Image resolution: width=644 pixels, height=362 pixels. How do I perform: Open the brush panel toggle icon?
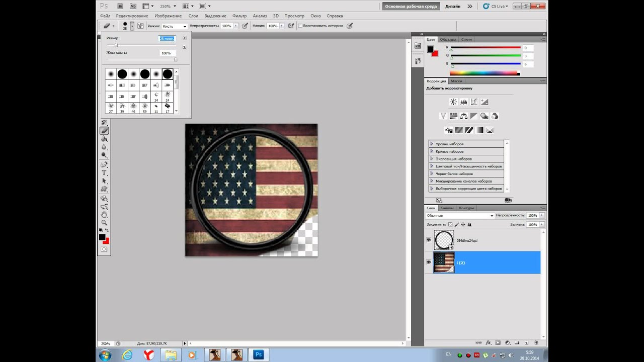click(x=140, y=26)
